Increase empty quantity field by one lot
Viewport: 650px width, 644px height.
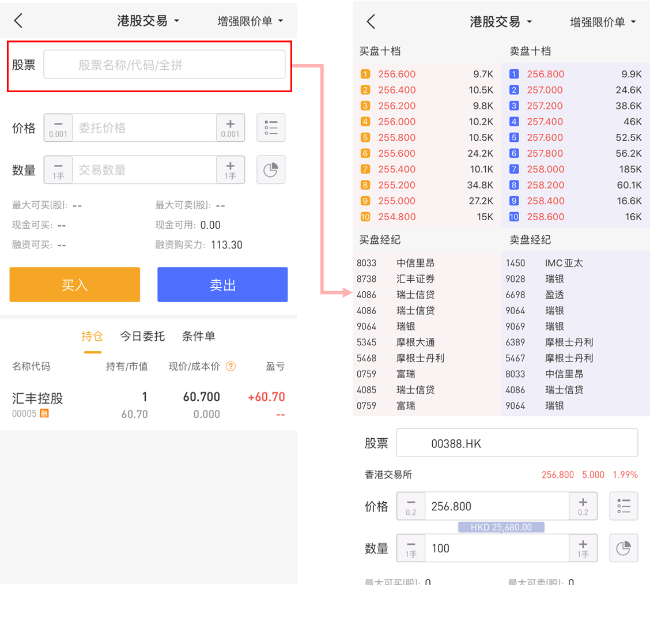point(230,170)
